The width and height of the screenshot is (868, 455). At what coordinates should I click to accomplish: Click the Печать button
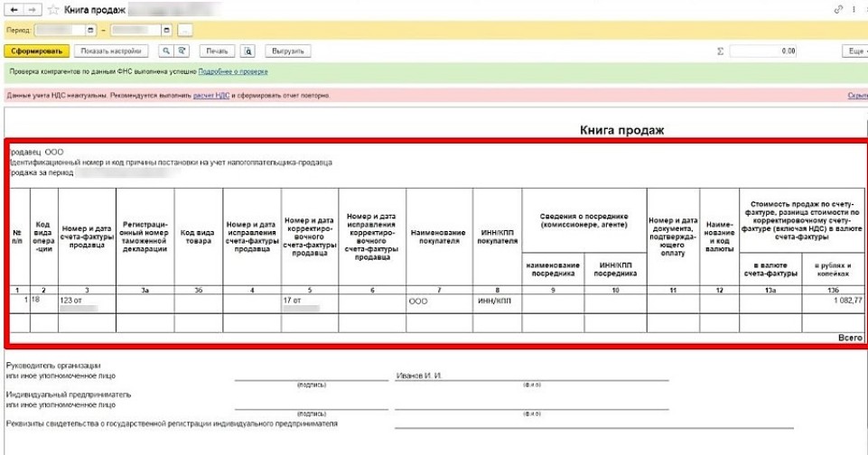click(x=217, y=51)
